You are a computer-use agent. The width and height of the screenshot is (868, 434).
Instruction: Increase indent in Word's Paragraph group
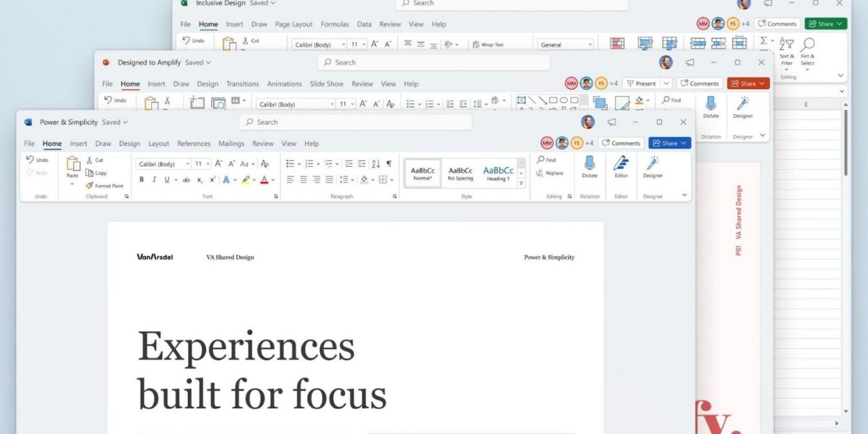(x=361, y=163)
